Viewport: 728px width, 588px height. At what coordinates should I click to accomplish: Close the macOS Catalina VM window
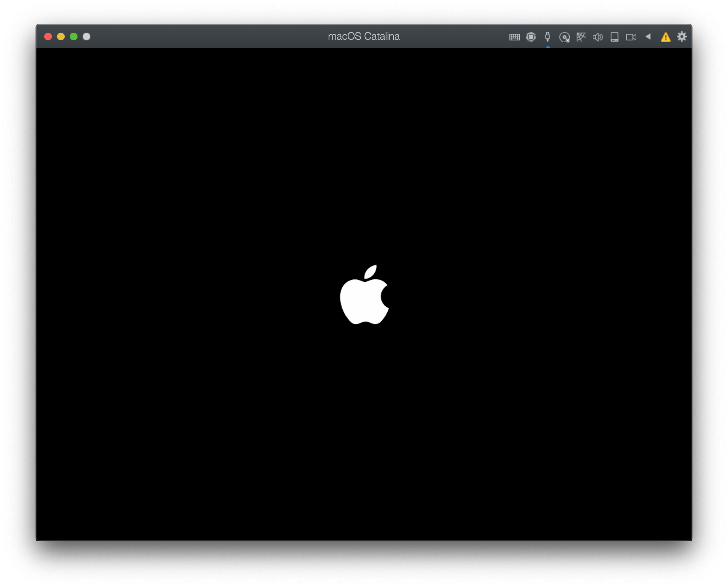48,37
